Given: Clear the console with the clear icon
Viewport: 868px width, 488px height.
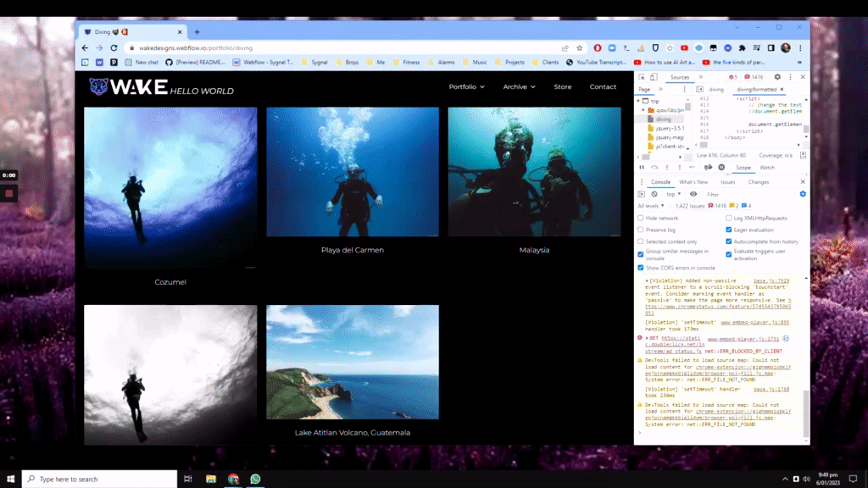Looking at the screenshot, I should pos(654,194).
